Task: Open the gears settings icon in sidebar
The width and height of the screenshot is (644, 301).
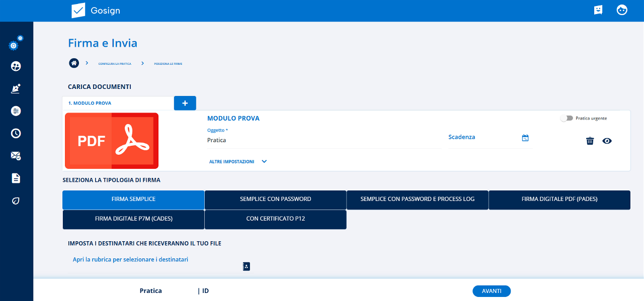Action: (x=15, y=44)
